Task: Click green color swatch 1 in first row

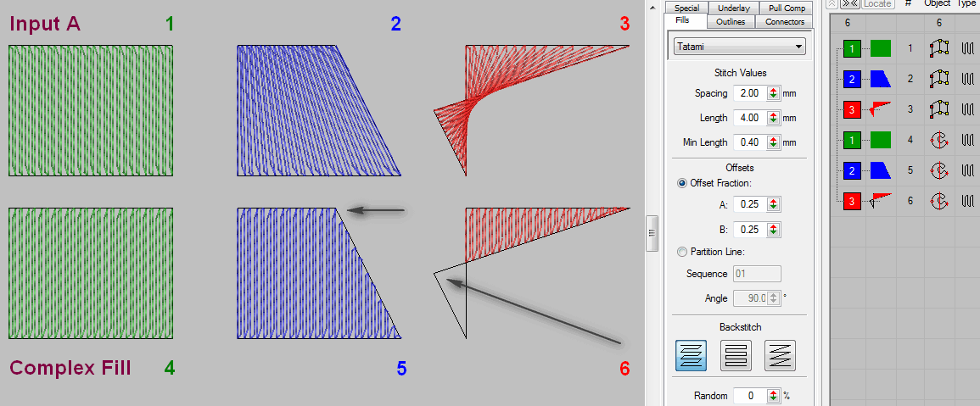Action: pos(853,48)
